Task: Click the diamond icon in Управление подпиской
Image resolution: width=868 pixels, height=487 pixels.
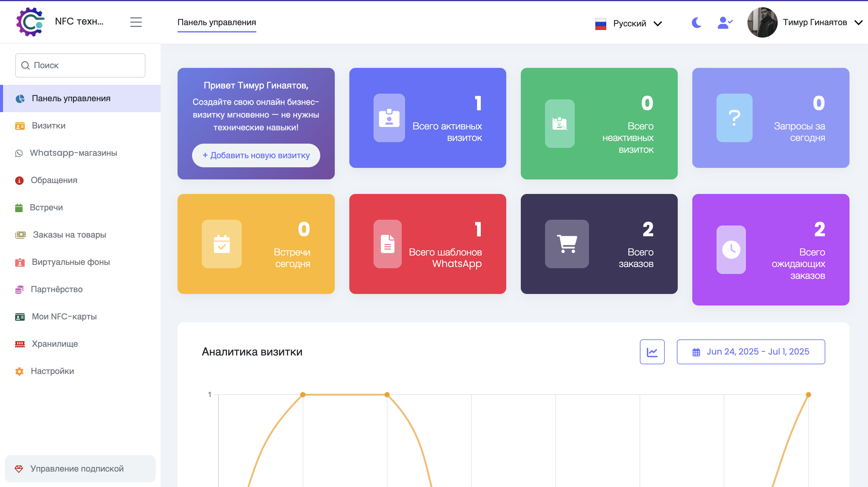Action: click(19, 469)
